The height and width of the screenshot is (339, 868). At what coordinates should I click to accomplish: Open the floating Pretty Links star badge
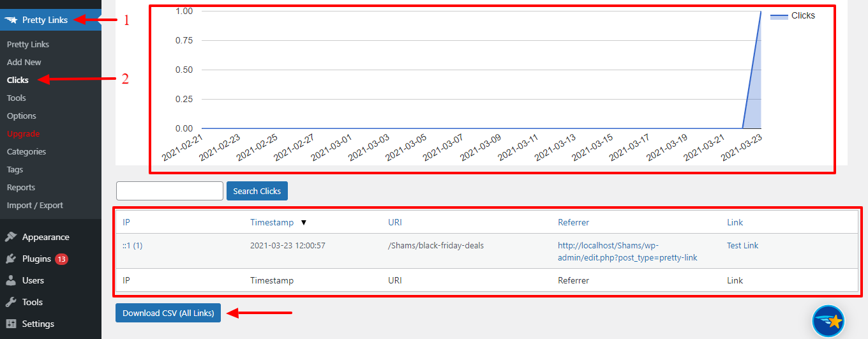point(828,321)
